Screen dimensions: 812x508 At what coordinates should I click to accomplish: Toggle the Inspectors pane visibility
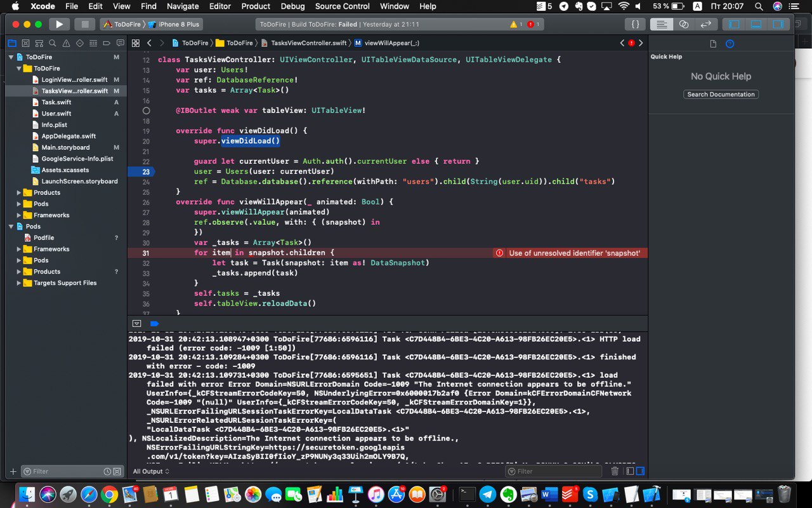tap(777, 24)
